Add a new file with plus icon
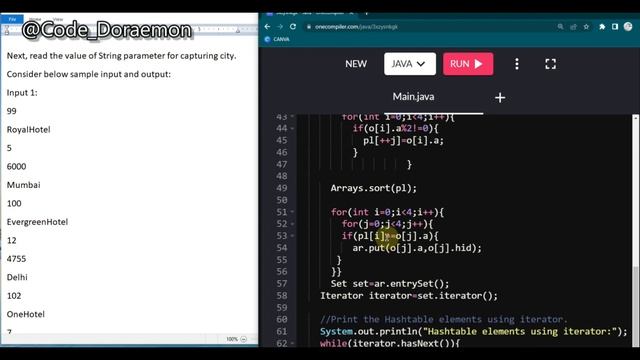Viewport: 640px width, 360px height. (x=500, y=98)
